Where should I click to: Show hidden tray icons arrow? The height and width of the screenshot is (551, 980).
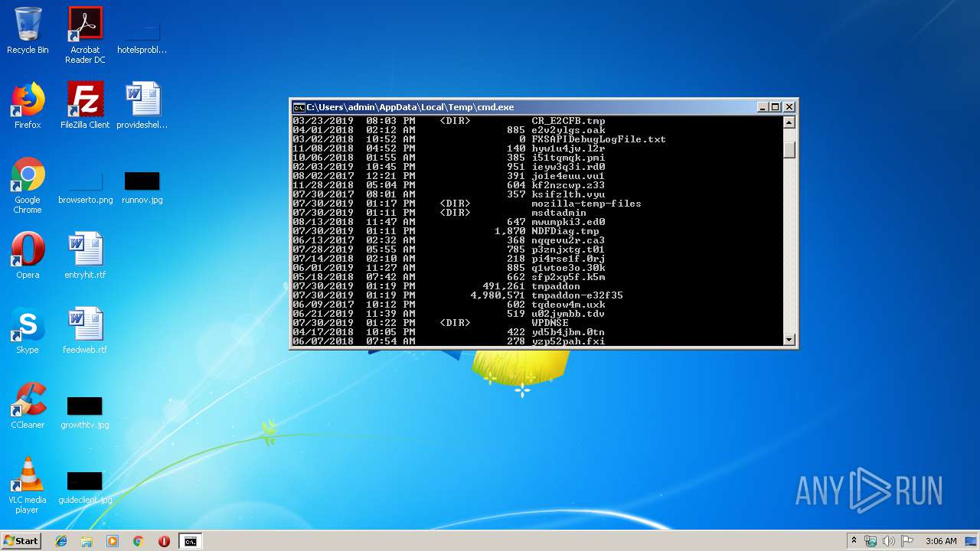click(854, 541)
